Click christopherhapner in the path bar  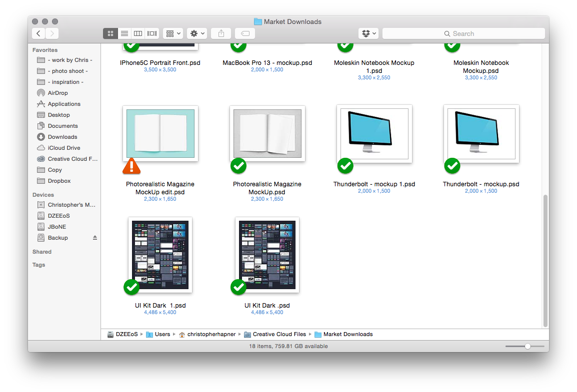pyautogui.click(x=207, y=334)
